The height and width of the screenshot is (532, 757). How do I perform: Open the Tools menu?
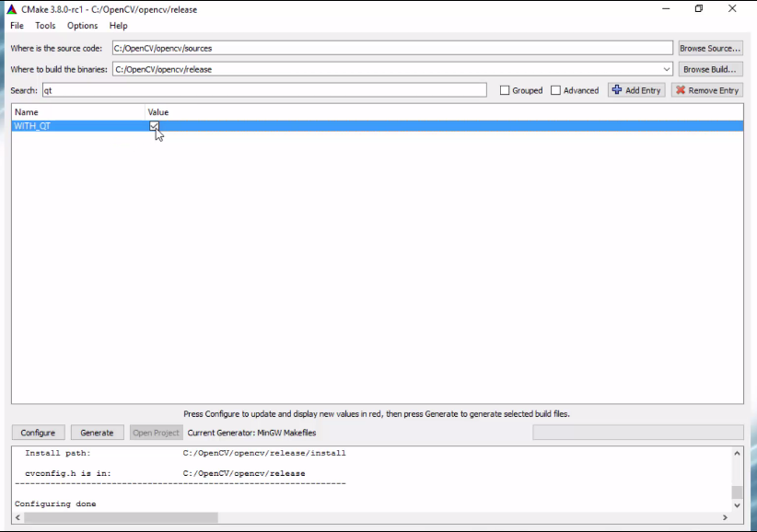point(45,25)
